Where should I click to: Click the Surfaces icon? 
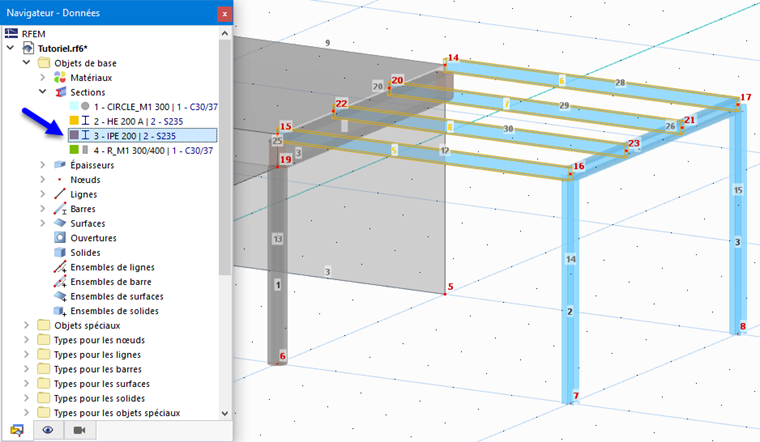[x=60, y=223]
